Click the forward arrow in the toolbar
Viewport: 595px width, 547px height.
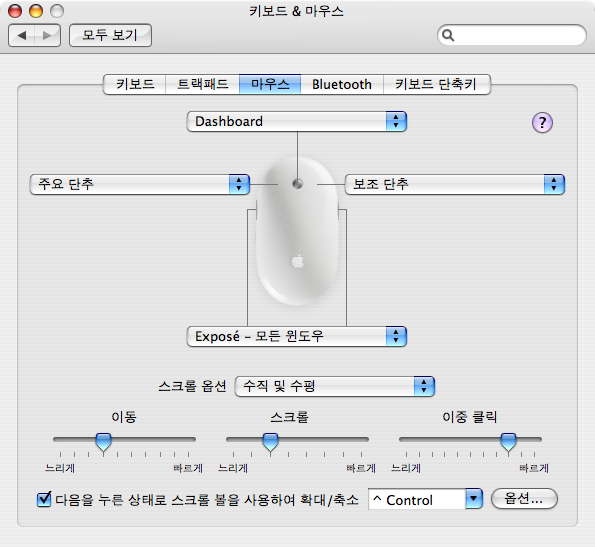tap(47, 35)
